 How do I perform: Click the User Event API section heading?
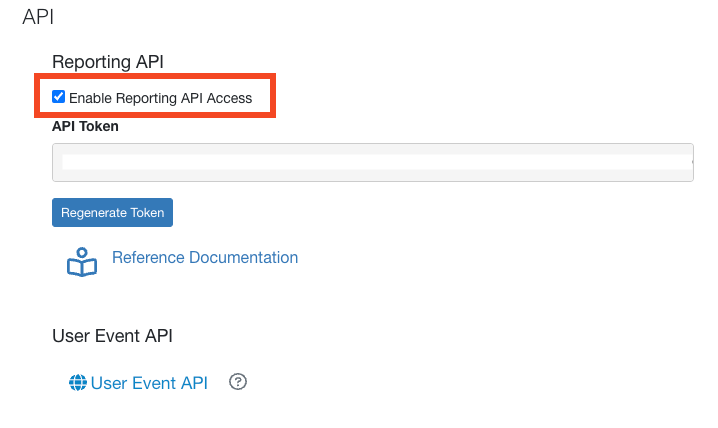112,336
